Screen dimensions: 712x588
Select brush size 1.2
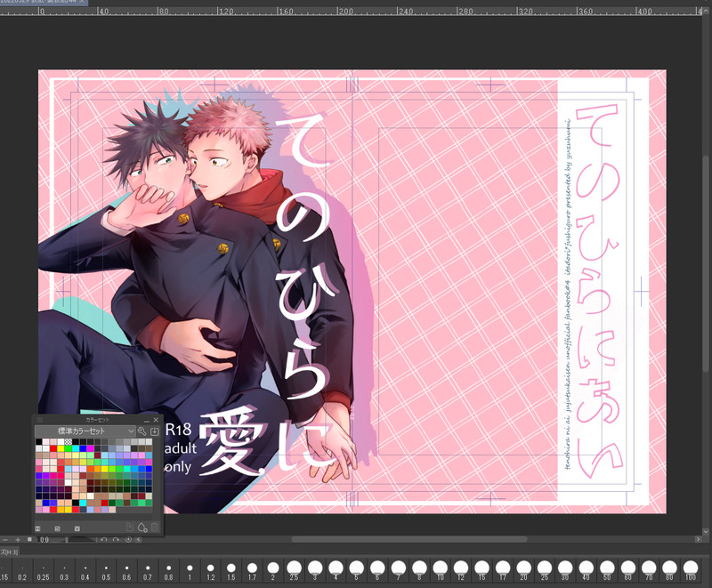point(211,571)
